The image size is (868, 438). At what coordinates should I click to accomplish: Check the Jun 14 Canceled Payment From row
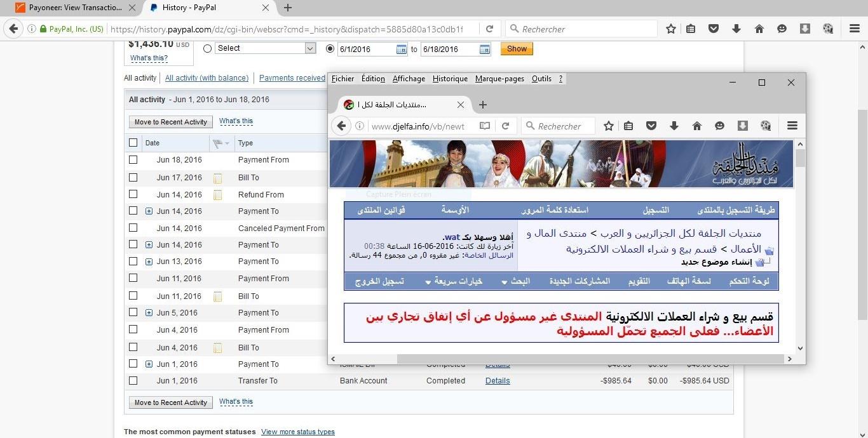click(x=133, y=228)
